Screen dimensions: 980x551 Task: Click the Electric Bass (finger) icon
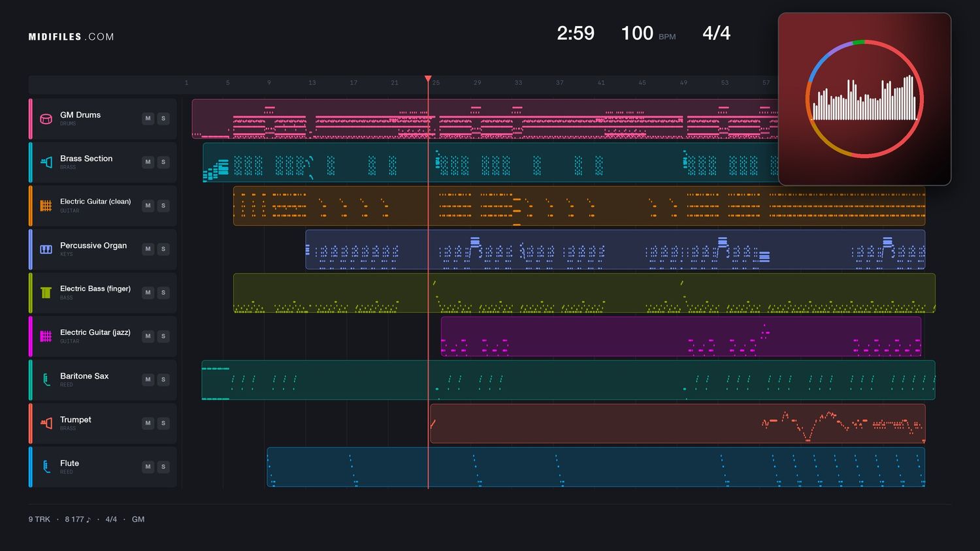tap(46, 292)
